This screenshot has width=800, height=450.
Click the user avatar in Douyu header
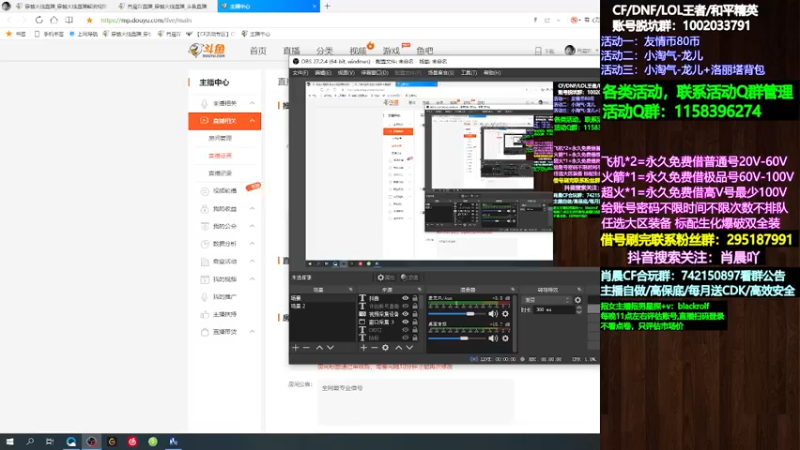point(570,50)
